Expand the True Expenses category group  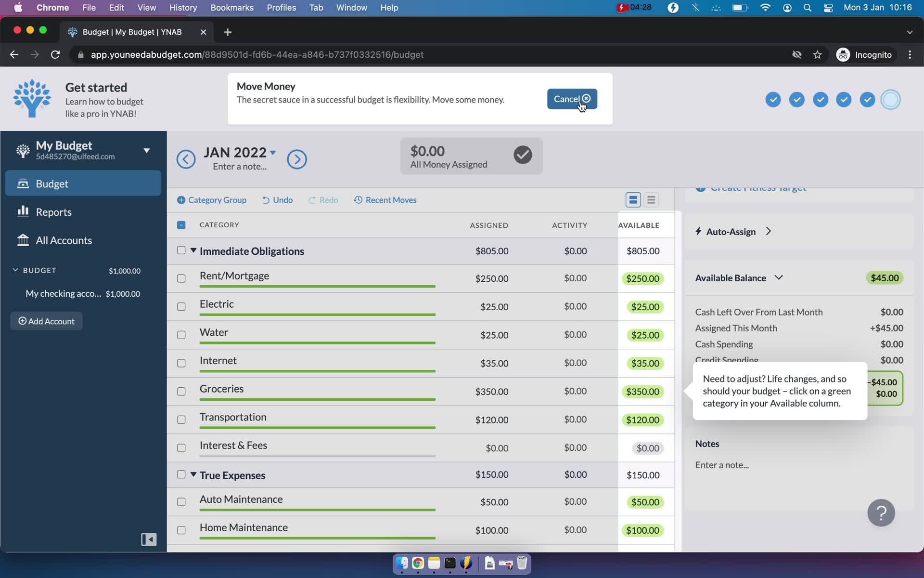pyautogui.click(x=193, y=475)
